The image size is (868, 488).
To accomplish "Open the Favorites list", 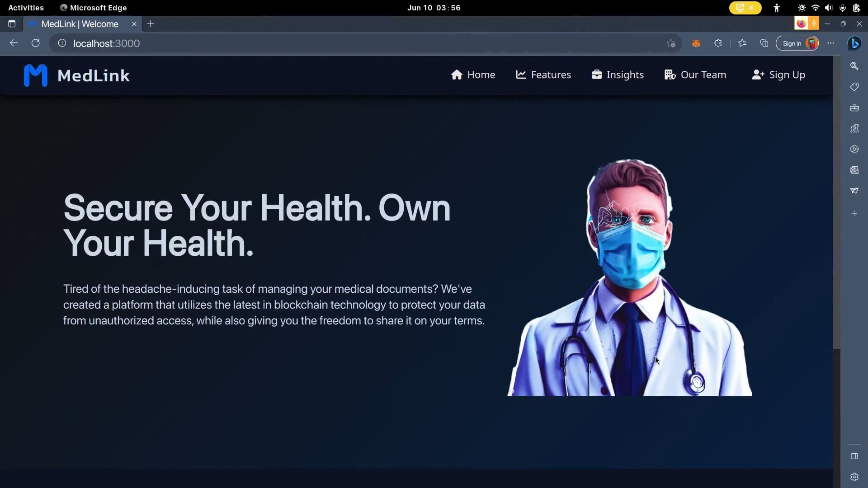I will (x=742, y=43).
